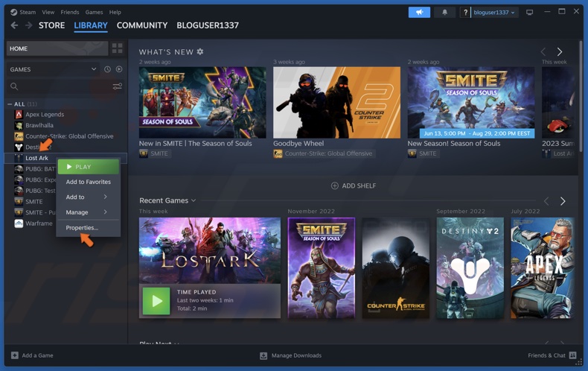Click the Add Shelf plus icon
This screenshot has height=371, width=588.
[334, 185]
